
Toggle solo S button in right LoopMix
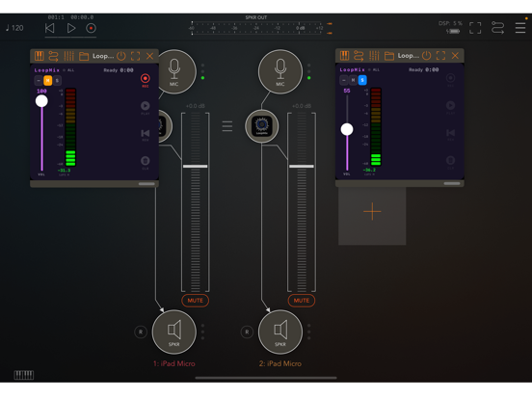pyautogui.click(x=362, y=80)
